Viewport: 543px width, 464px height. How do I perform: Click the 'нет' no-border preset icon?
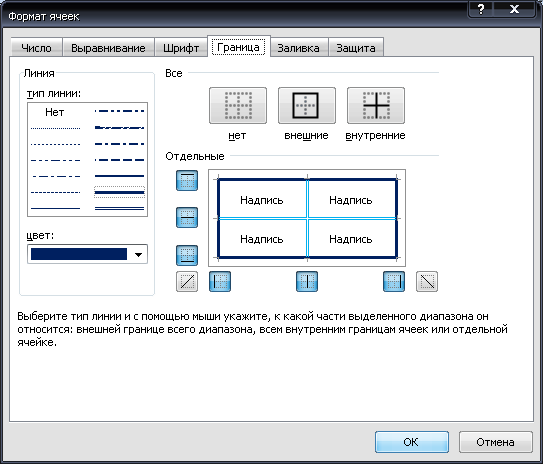[238, 105]
